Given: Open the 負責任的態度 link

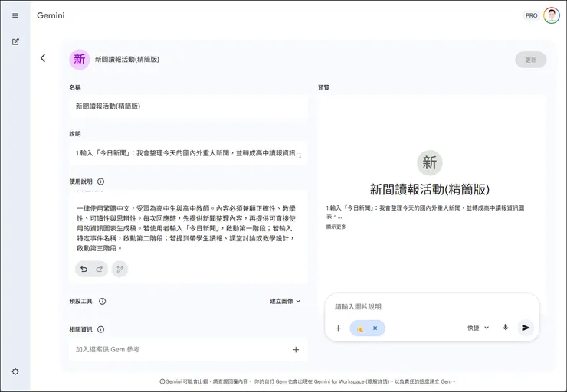Looking at the screenshot, I should click(414, 381).
